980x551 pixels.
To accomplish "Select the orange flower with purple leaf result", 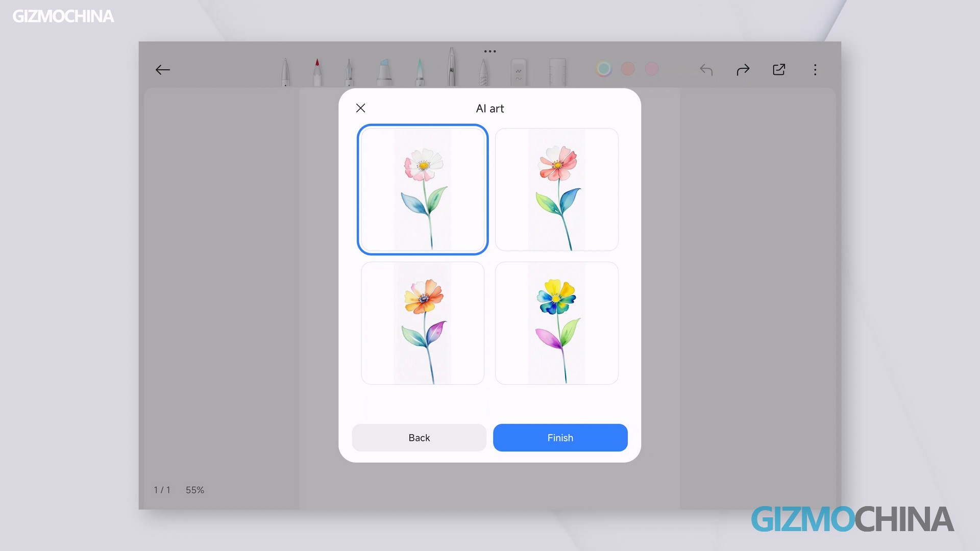I will (x=423, y=323).
